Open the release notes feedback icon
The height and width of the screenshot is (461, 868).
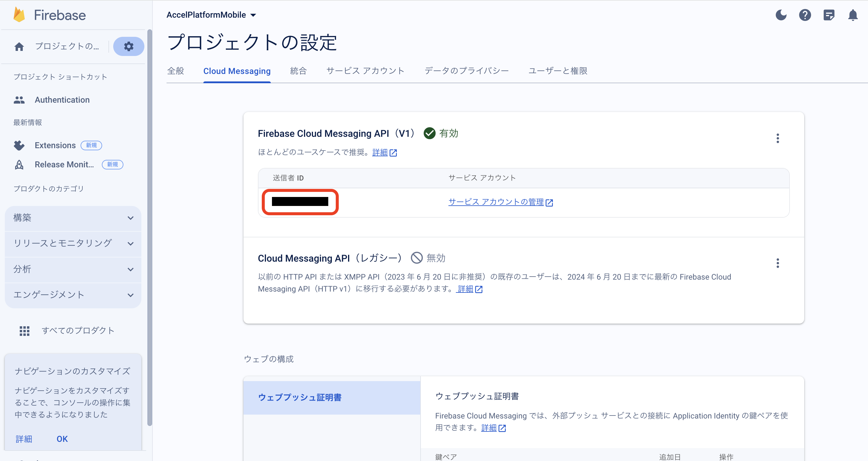pyautogui.click(x=828, y=15)
